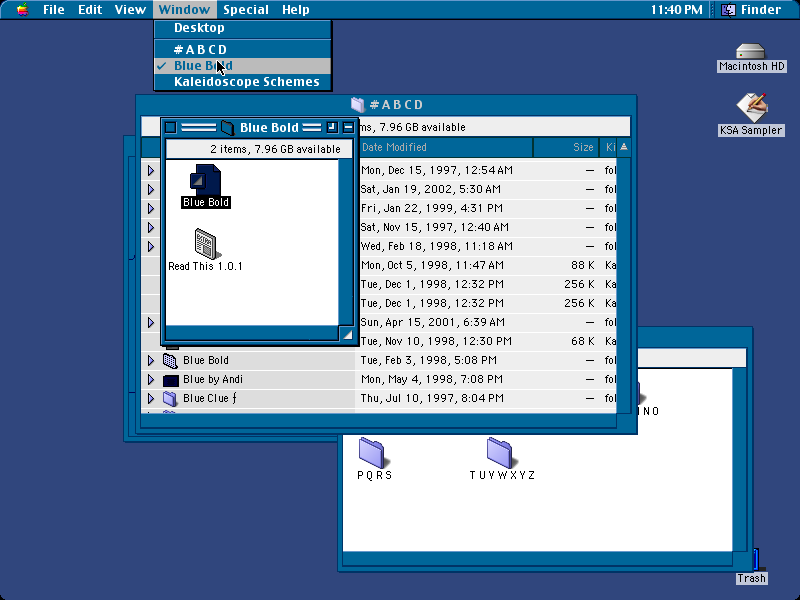Viewport: 800px width, 600px height.
Task: Expand the Blue by Andi folder triangle
Action: 151,380
